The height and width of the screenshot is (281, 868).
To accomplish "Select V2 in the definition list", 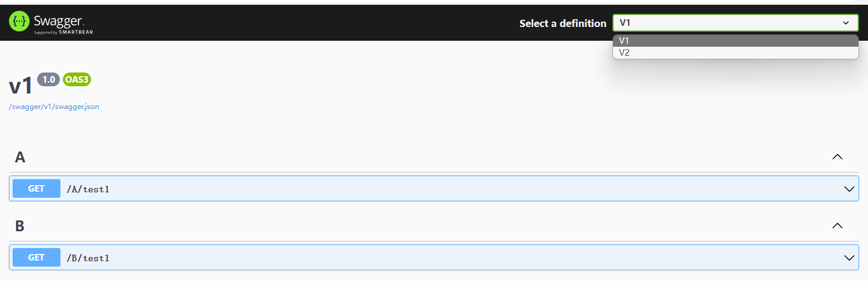I will coord(735,53).
